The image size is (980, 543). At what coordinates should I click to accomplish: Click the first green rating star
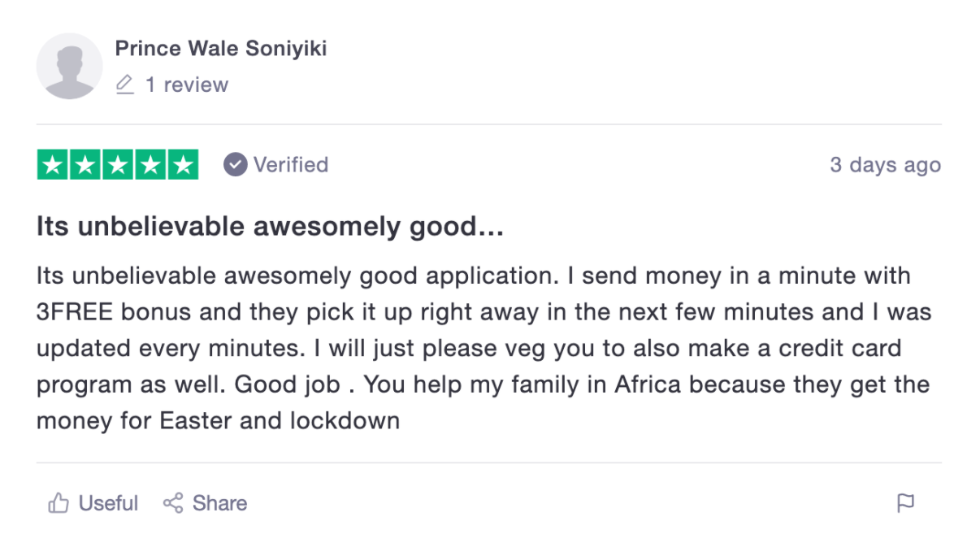click(x=53, y=165)
